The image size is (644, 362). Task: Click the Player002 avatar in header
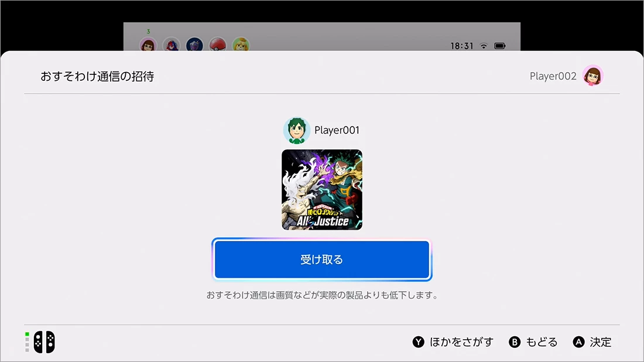[x=592, y=76]
